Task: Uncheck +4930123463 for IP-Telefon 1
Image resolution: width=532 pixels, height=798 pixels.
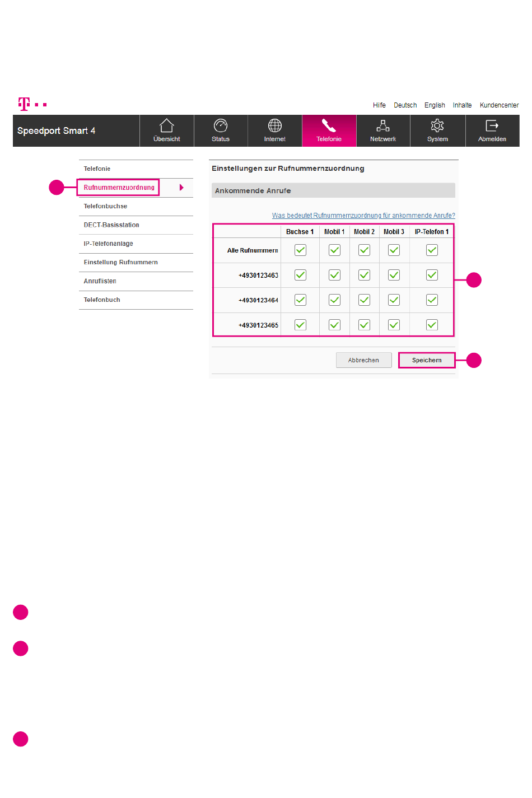Action: click(432, 275)
